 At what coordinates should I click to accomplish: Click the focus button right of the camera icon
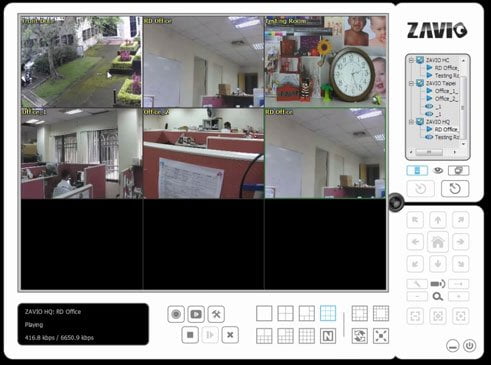coord(459,284)
